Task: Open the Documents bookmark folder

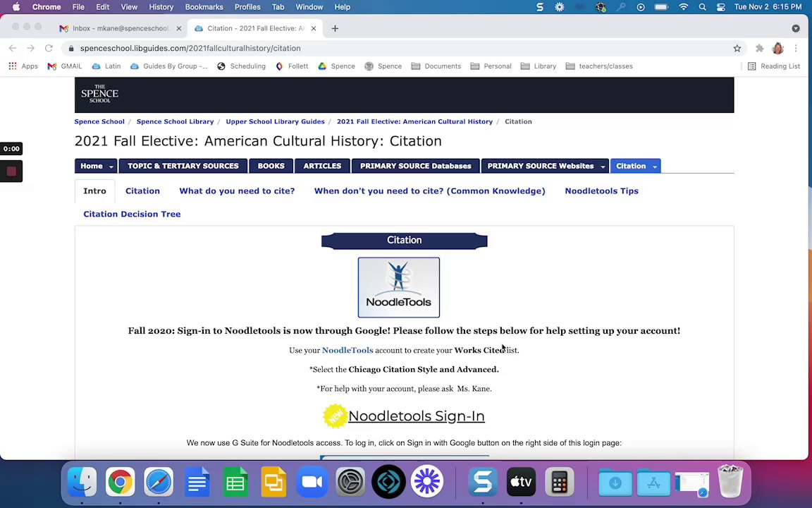Action: coord(436,66)
